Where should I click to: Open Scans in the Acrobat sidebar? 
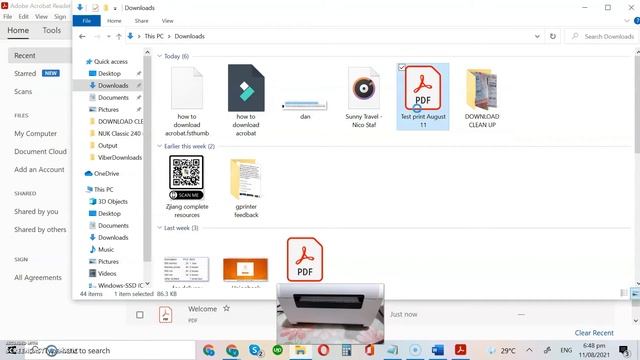[x=23, y=91]
